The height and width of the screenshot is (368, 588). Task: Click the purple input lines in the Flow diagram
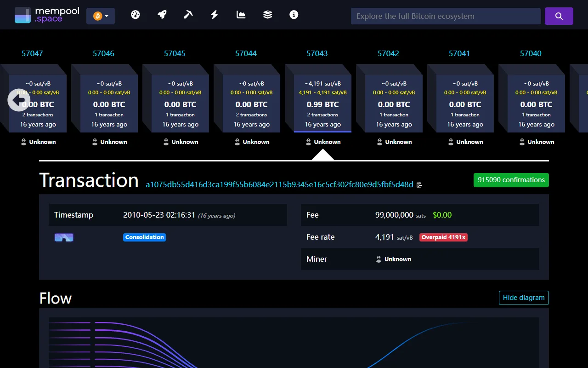point(124,345)
